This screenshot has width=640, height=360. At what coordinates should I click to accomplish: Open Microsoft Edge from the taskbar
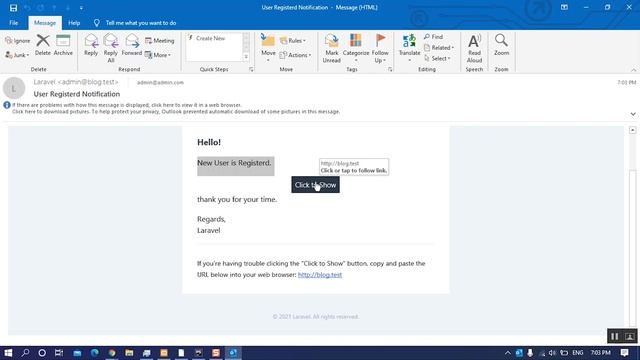pyautogui.click(x=95, y=353)
